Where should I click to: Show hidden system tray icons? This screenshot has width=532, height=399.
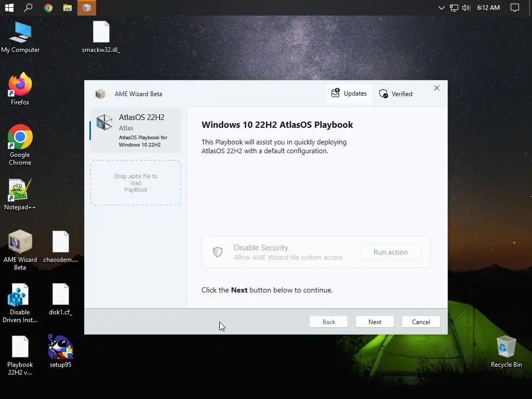[x=441, y=7]
